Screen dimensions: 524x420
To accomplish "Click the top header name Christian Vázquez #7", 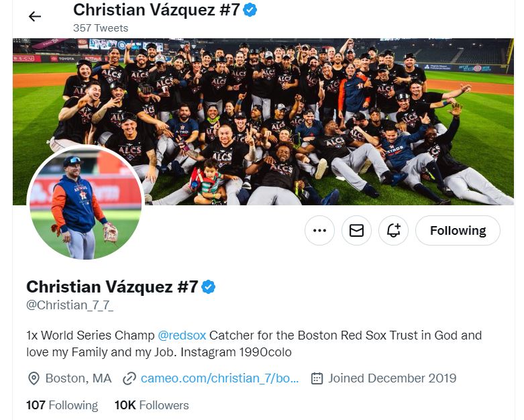I will click(156, 10).
